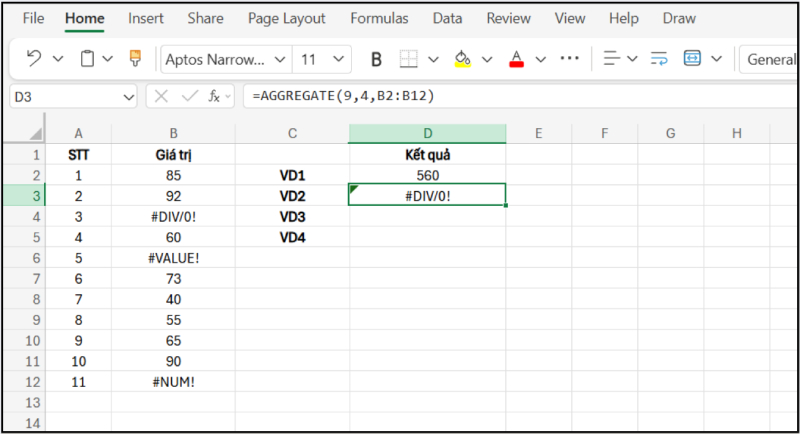Viewport: 800px width, 434px height.
Task: Select cell B4 showing #DIV/0!
Action: (x=173, y=217)
